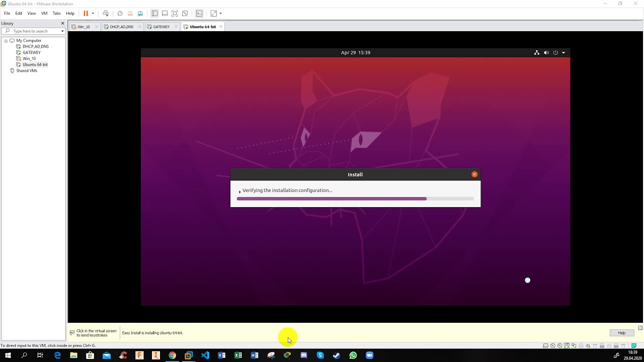The height and width of the screenshot is (362, 644).
Task: Open the power options dropdown arrow beside pause
Action: click(93, 14)
